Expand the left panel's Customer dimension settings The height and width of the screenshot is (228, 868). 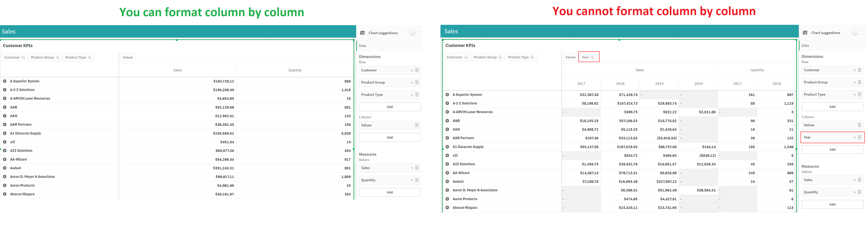click(x=412, y=70)
